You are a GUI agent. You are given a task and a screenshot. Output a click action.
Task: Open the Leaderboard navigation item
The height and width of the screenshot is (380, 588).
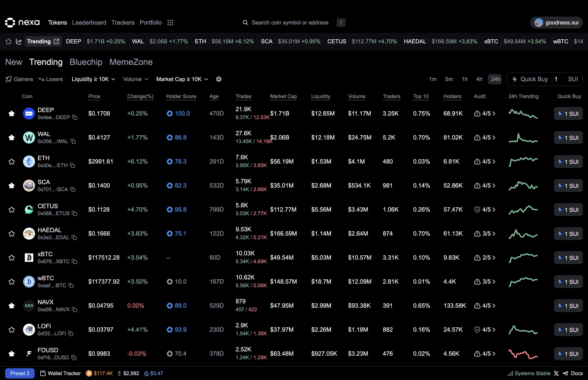89,23
